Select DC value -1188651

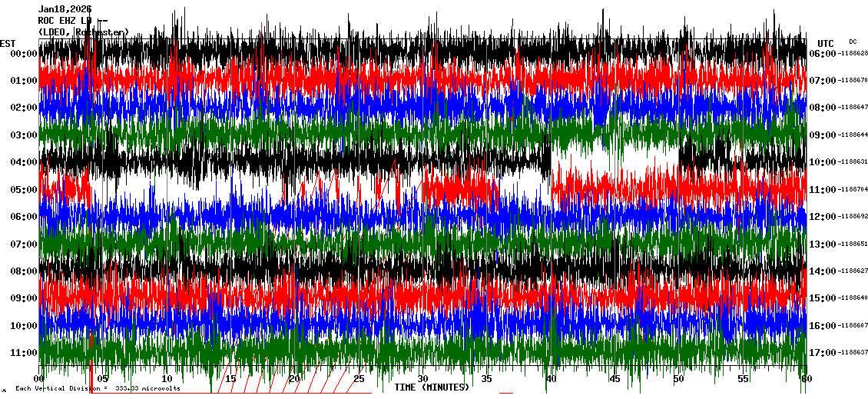click(853, 243)
